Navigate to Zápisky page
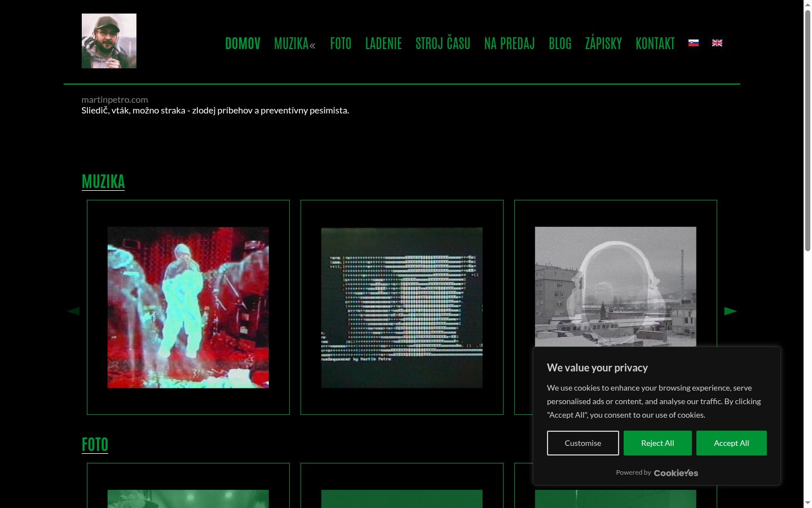This screenshot has width=812, height=508. pos(603,43)
